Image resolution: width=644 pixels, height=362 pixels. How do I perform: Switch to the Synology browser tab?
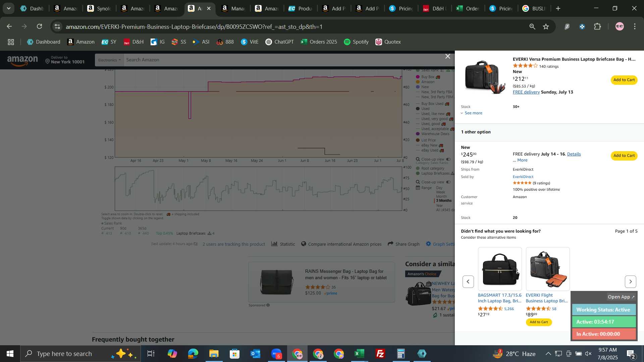[99, 8]
